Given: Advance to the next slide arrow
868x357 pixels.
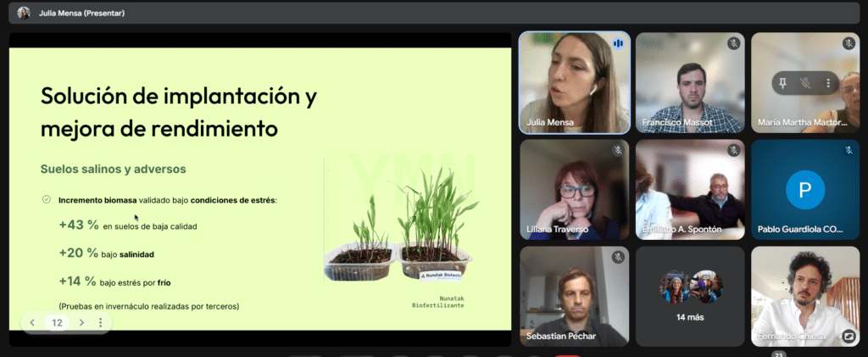Looking at the screenshot, I should [81, 322].
